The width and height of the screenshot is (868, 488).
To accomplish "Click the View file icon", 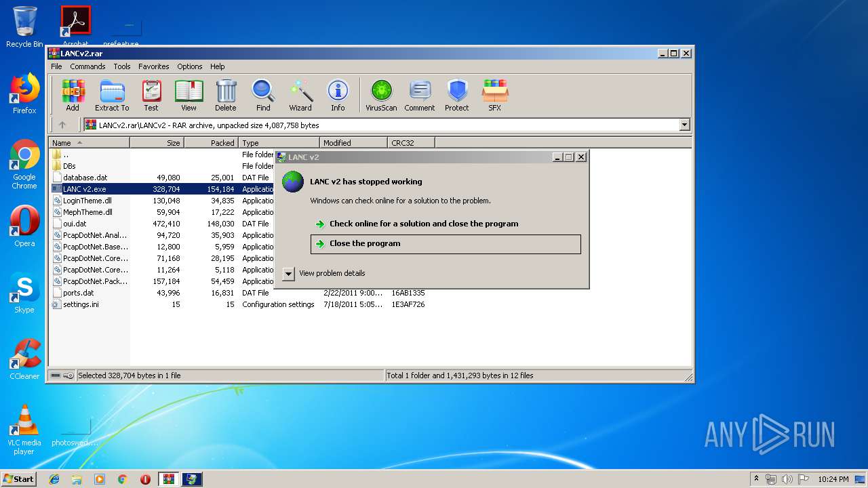I will click(x=189, y=95).
